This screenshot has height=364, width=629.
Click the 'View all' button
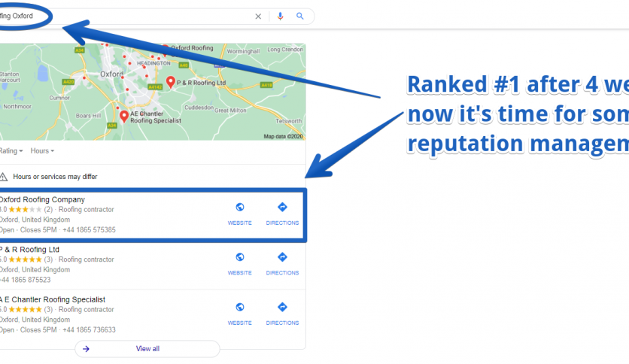pos(147,349)
